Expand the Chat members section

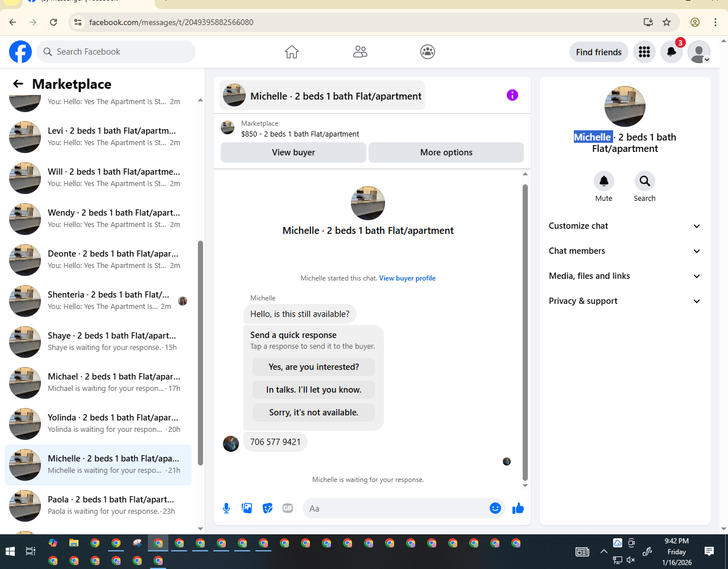pos(624,251)
